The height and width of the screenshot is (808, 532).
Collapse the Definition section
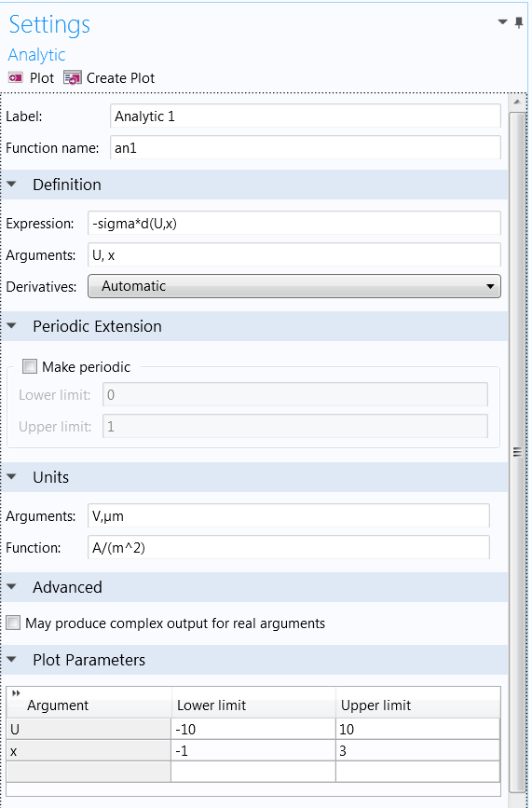(x=12, y=185)
